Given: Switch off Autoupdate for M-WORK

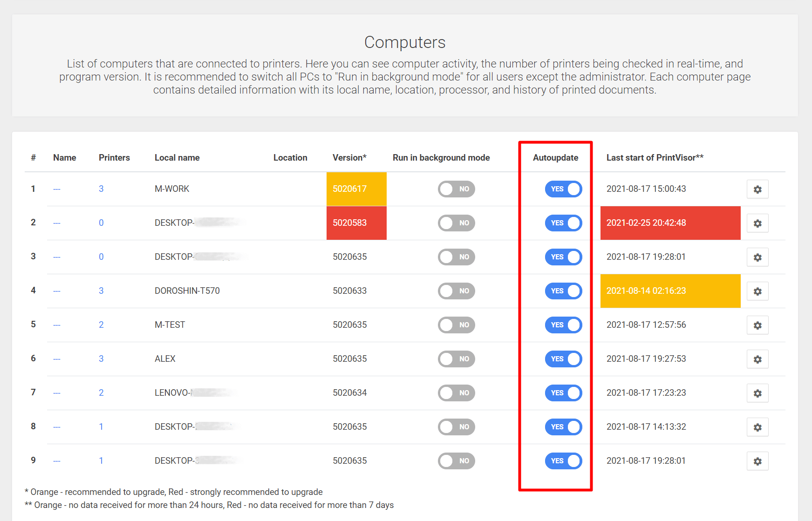Looking at the screenshot, I should point(563,189).
